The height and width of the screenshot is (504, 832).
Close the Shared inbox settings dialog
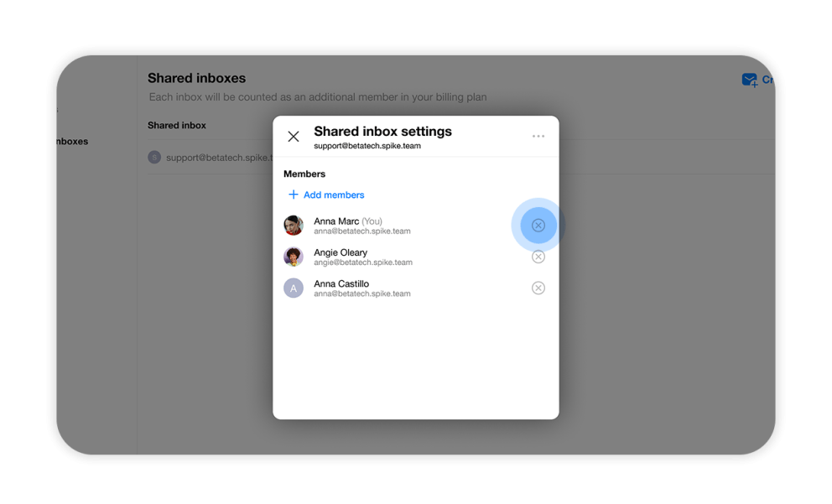point(294,136)
